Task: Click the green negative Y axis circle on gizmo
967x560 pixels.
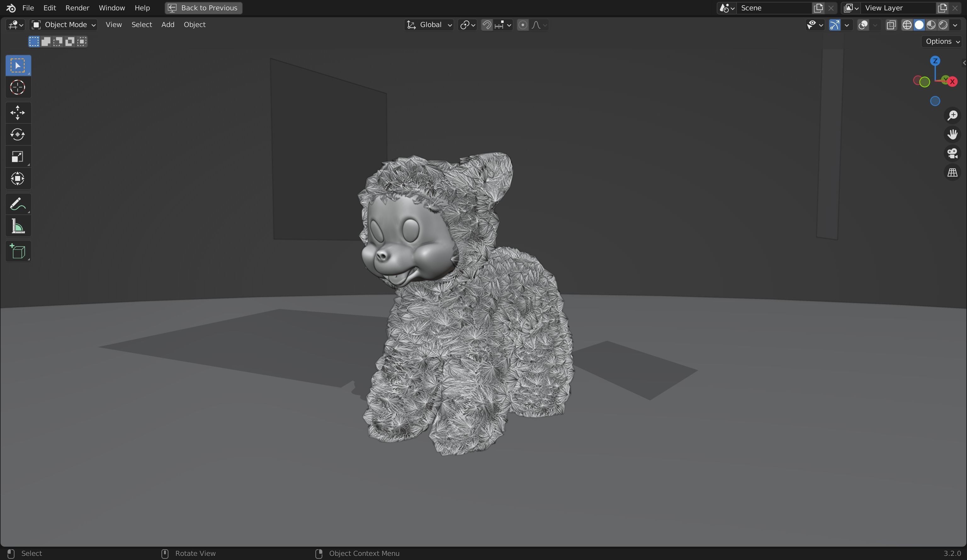Action: pos(925,82)
